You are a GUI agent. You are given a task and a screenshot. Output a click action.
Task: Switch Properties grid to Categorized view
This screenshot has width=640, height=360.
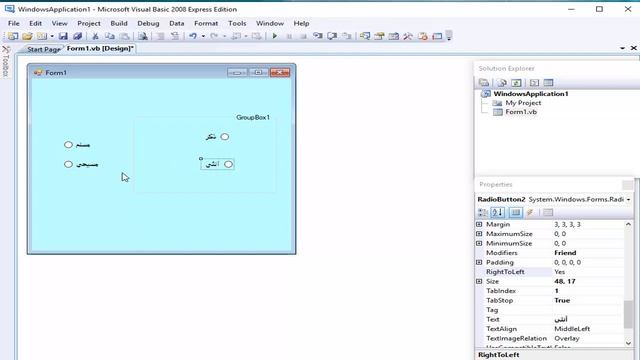(483, 212)
